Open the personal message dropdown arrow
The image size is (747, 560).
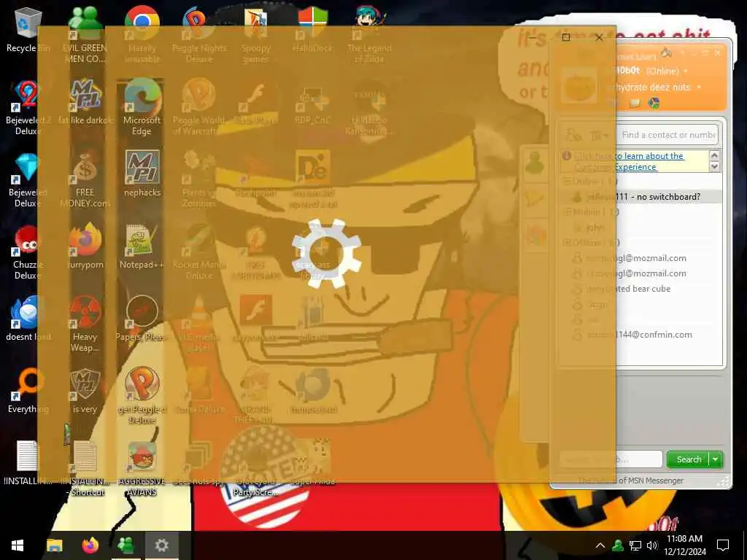pyautogui.click(x=699, y=87)
